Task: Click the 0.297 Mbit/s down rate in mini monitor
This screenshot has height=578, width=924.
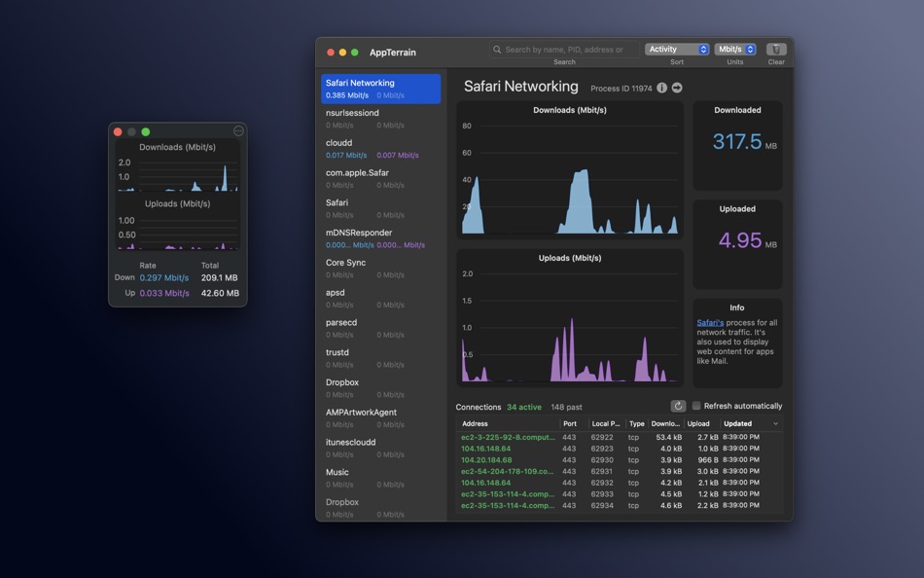Action: point(164,277)
